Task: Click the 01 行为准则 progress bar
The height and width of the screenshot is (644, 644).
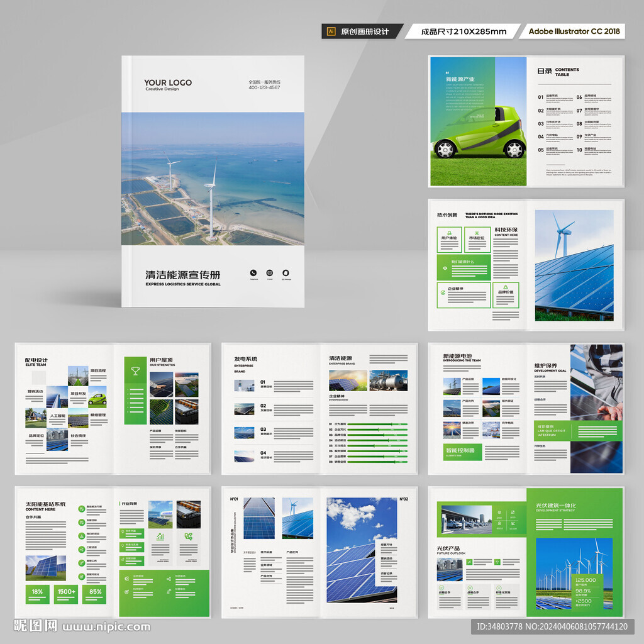Action: click(377, 424)
